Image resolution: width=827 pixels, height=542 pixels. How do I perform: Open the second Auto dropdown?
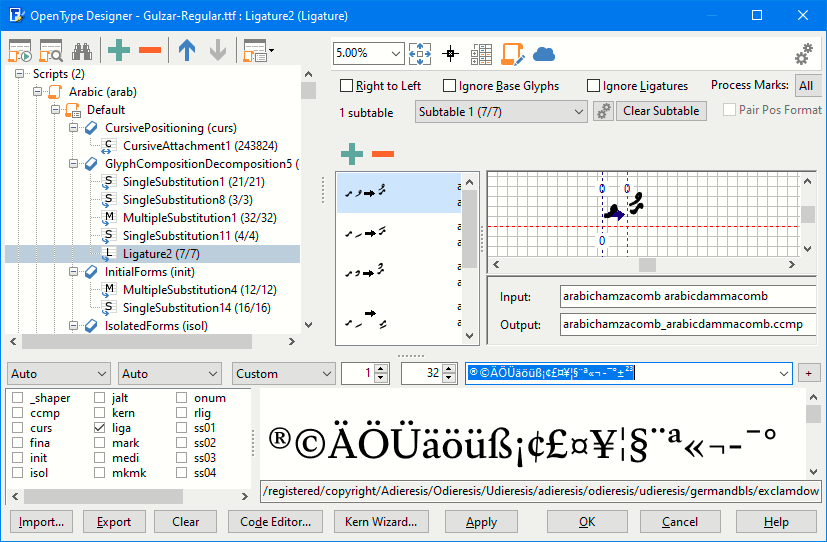pos(170,374)
